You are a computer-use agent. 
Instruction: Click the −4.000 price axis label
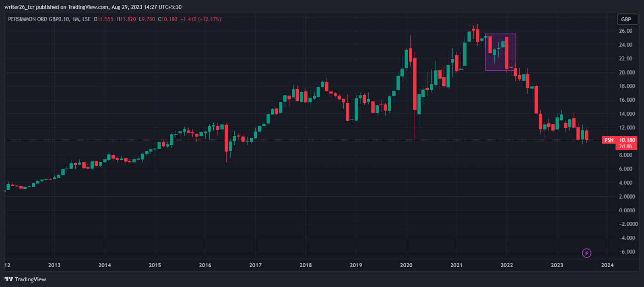[627, 238]
